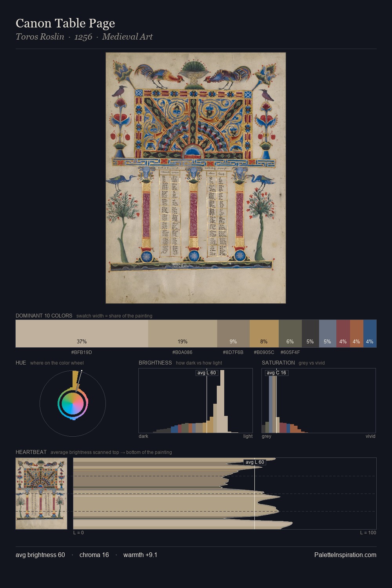Image resolution: width=392 pixels, height=588 pixels.
Task: Click 'avg brightness 60' in the footer
Action: click(x=40, y=555)
